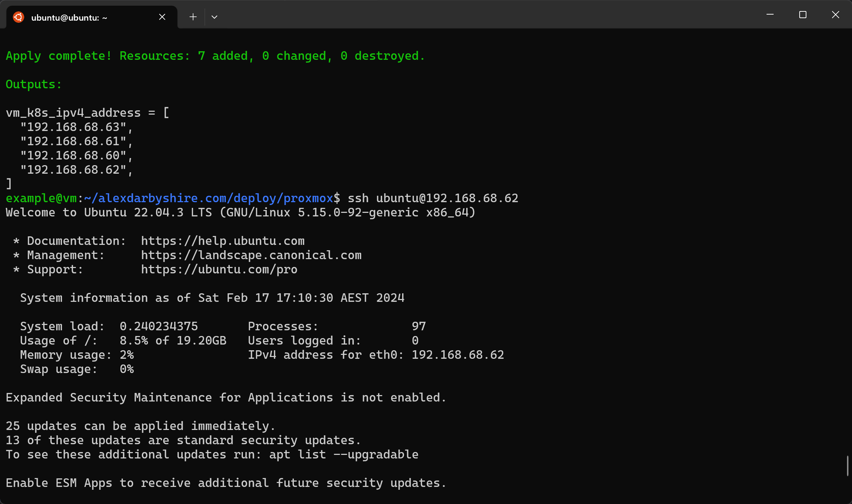The image size is (852, 504).
Task: Open a new terminal tab with plus
Action: 193,17
